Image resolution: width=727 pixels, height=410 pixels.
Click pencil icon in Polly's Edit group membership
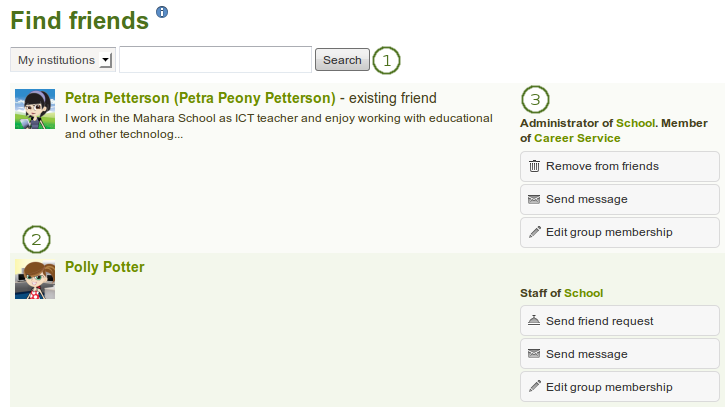coord(535,387)
